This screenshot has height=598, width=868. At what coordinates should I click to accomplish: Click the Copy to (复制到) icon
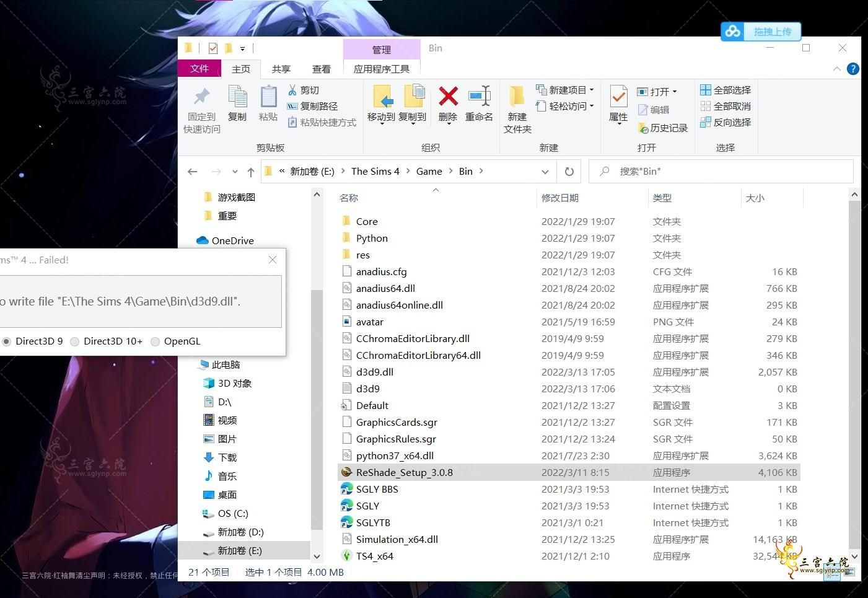coord(413,97)
